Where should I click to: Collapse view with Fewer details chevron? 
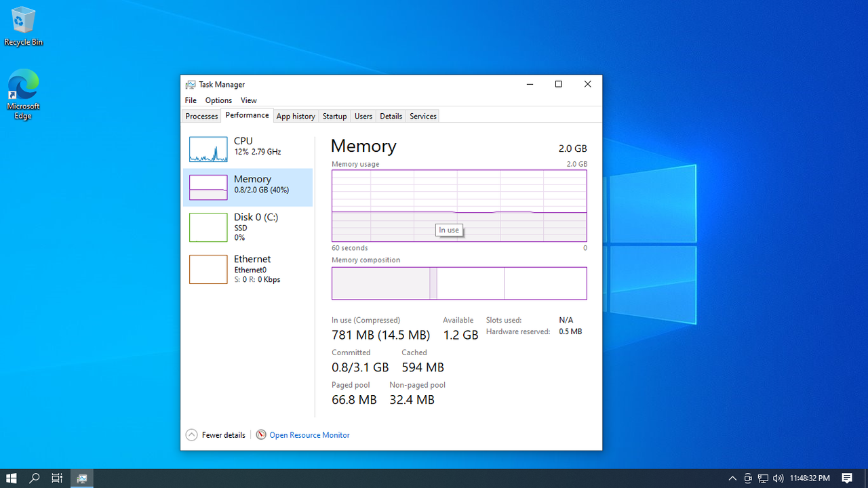point(192,435)
